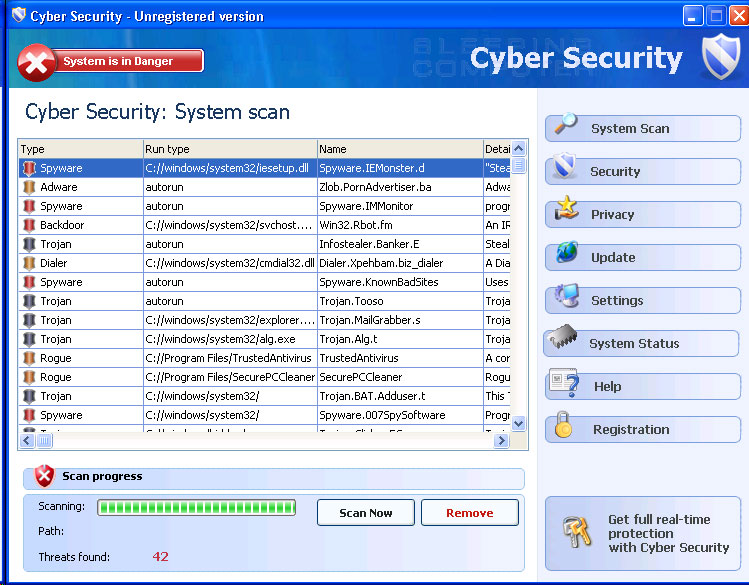This screenshot has width=749, height=585.
Task: Show the System Status section
Action: (x=642, y=343)
